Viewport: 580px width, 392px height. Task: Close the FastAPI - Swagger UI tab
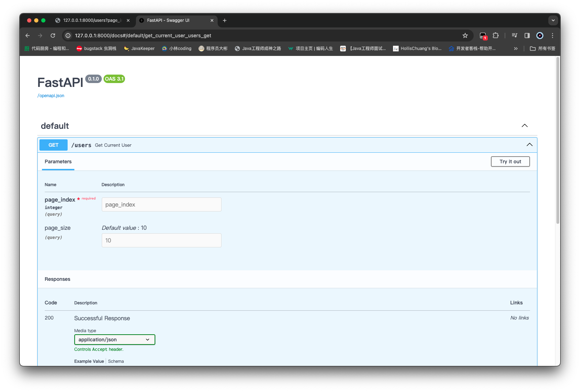point(212,20)
